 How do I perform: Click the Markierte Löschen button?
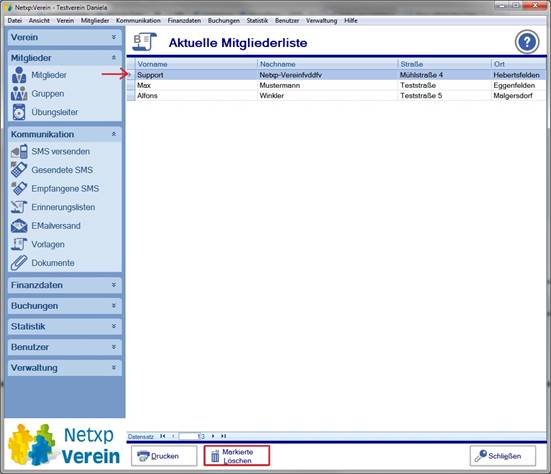click(237, 456)
